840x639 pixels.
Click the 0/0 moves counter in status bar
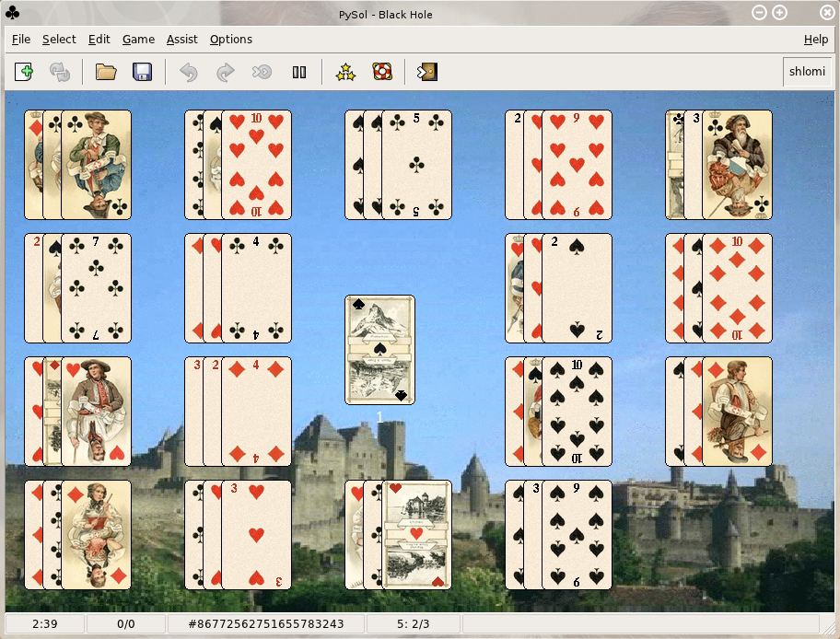(x=126, y=623)
